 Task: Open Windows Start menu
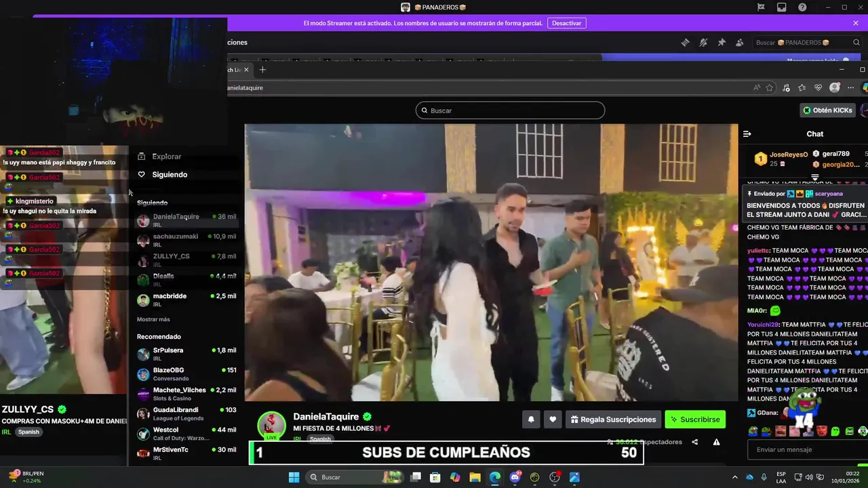pos(294,477)
